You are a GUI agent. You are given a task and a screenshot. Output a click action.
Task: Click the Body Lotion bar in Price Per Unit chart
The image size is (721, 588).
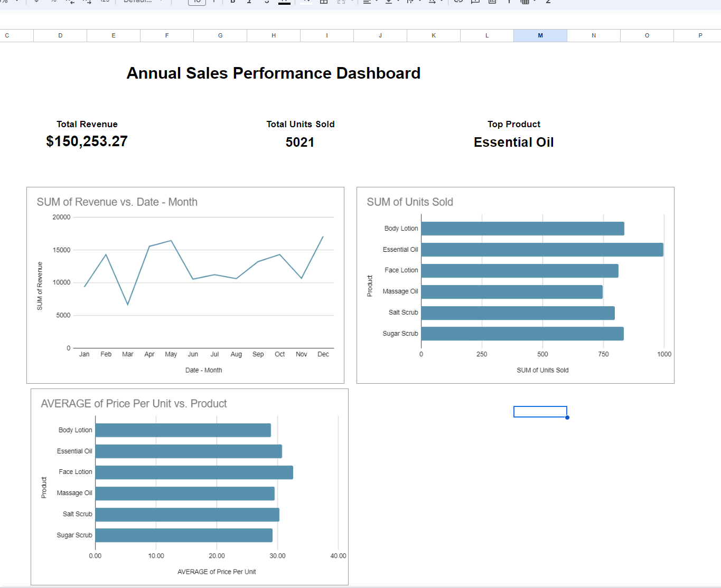(x=183, y=430)
